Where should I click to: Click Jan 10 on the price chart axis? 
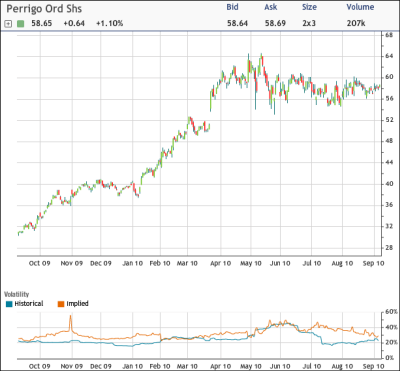[132, 263]
